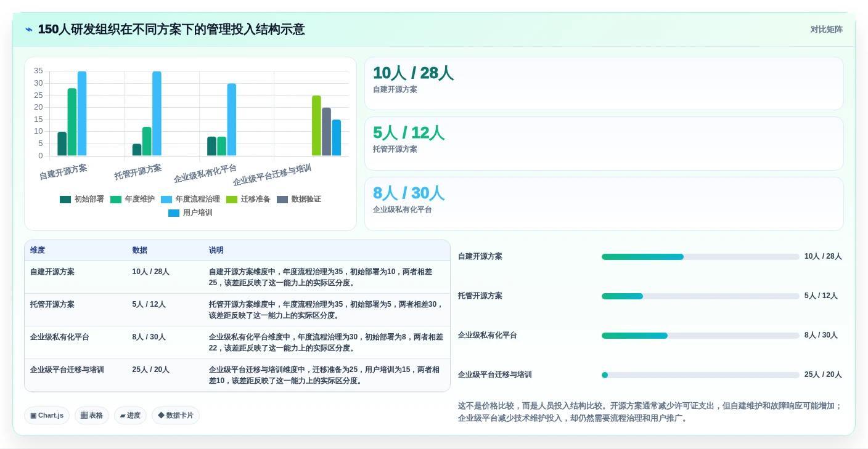Click 企业级私有化平台 table row name
This screenshot has height=449, width=868.
(x=60, y=337)
